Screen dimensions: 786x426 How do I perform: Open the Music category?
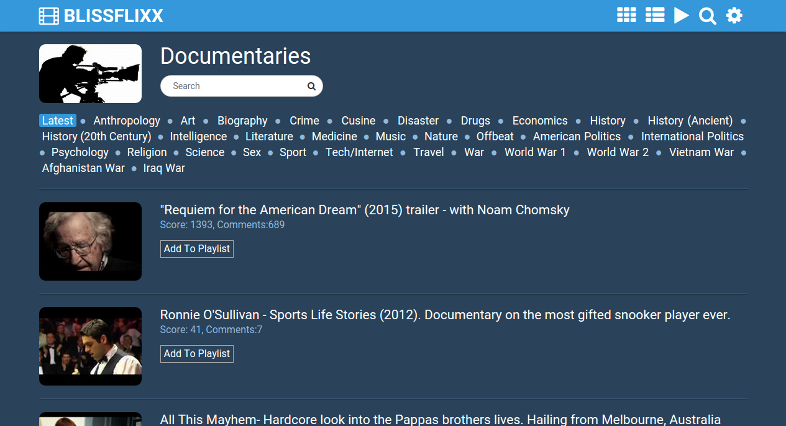(390, 136)
